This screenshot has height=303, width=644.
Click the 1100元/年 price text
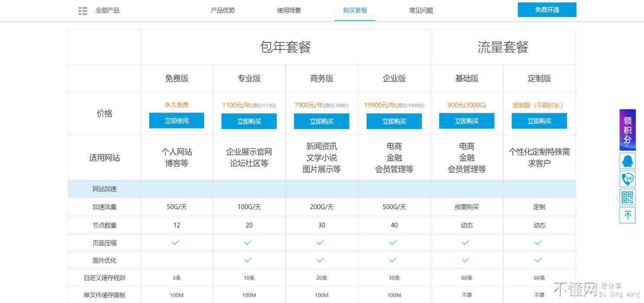(236, 105)
